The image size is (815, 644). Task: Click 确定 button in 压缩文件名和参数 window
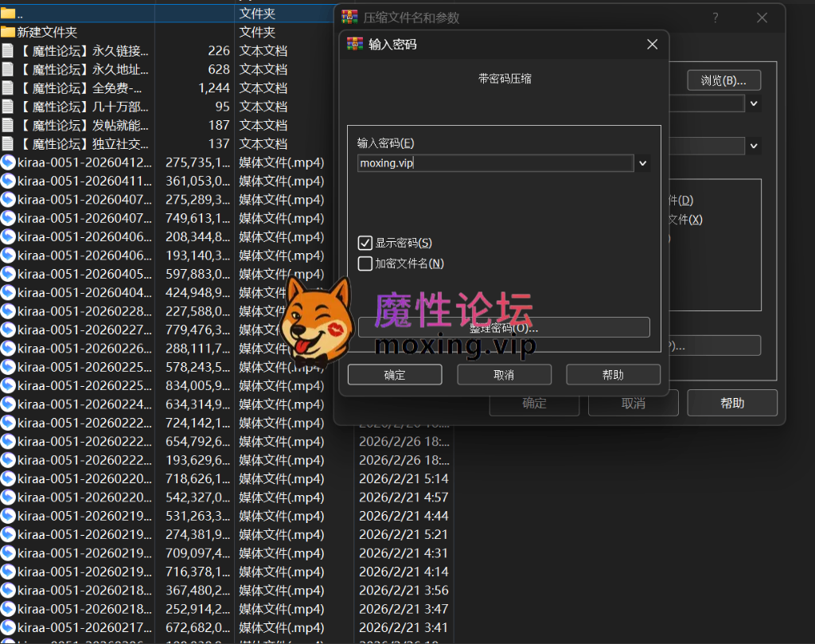click(x=534, y=405)
